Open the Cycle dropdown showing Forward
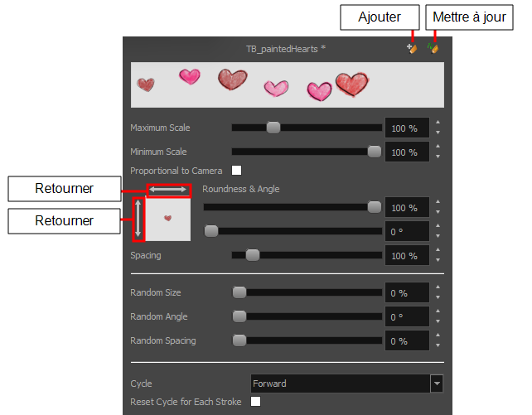532x415 pixels. click(346, 384)
